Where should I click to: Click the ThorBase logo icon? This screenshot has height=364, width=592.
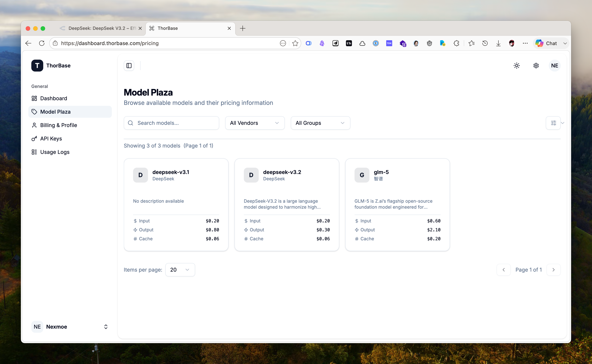click(37, 66)
